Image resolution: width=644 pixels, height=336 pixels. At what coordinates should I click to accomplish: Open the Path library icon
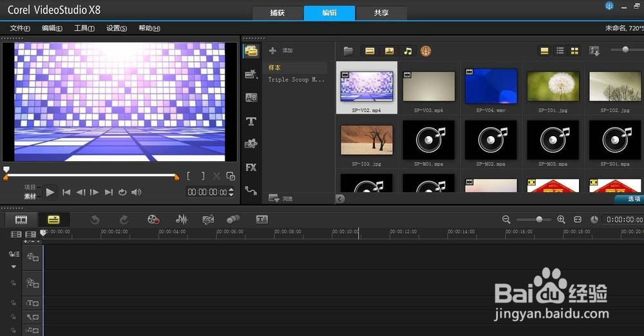[251, 190]
